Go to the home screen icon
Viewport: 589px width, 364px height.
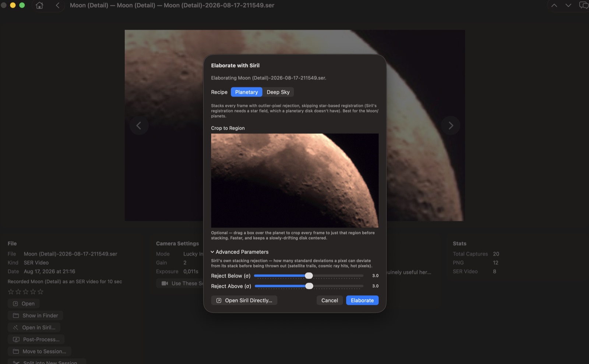coord(39,5)
